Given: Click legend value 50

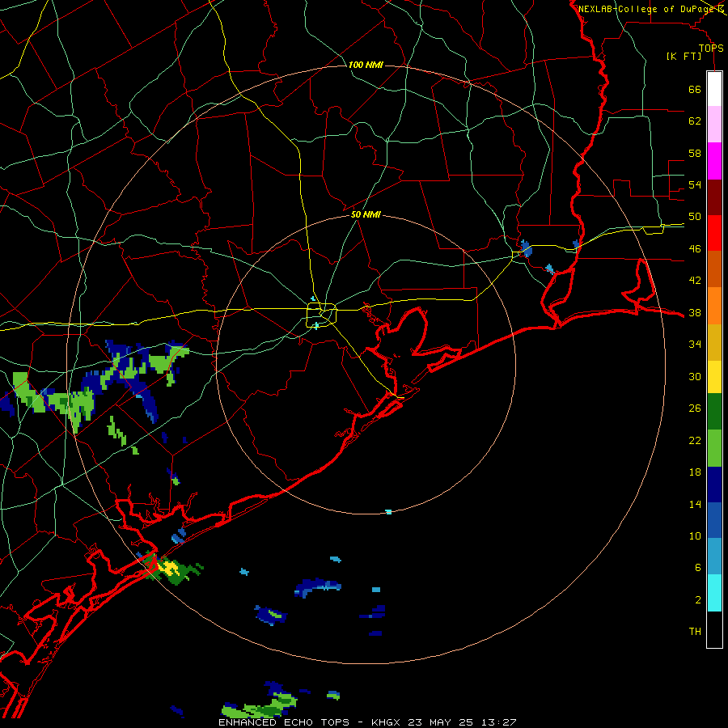Looking at the screenshot, I should tap(695, 217).
